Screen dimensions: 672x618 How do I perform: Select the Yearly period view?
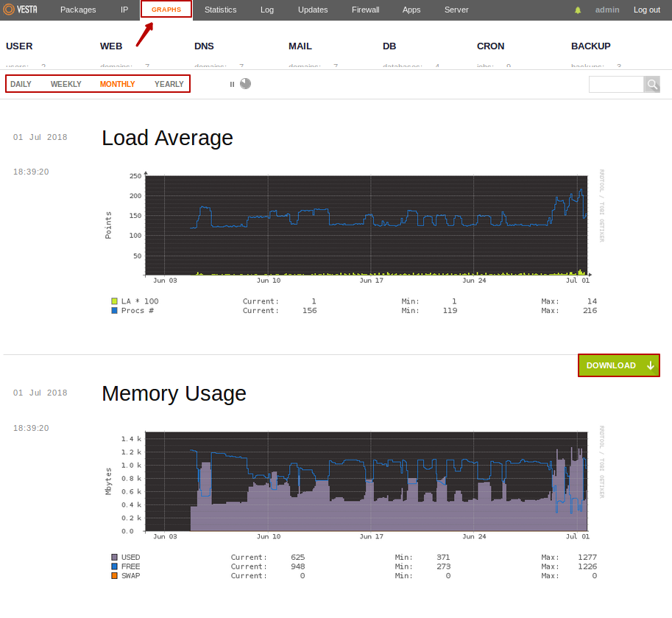tap(169, 84)
